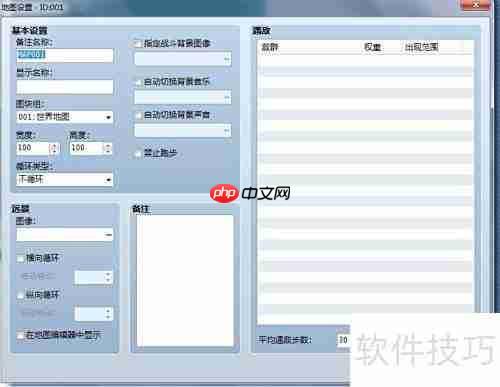Enable the 自动切换背景声音 checkbox
This screenshot has height=387, width=500.
click(137, 115)
